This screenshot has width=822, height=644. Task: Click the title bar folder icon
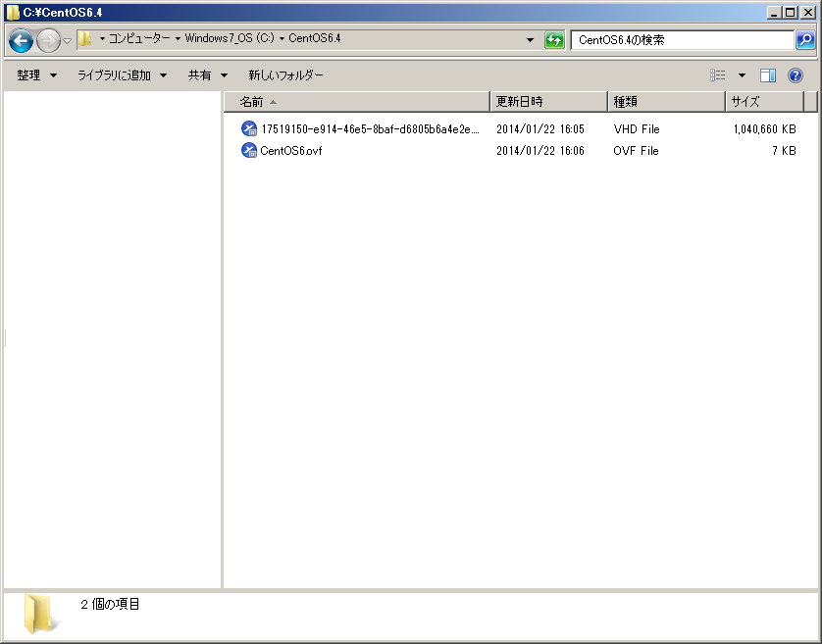pos(13,12)
